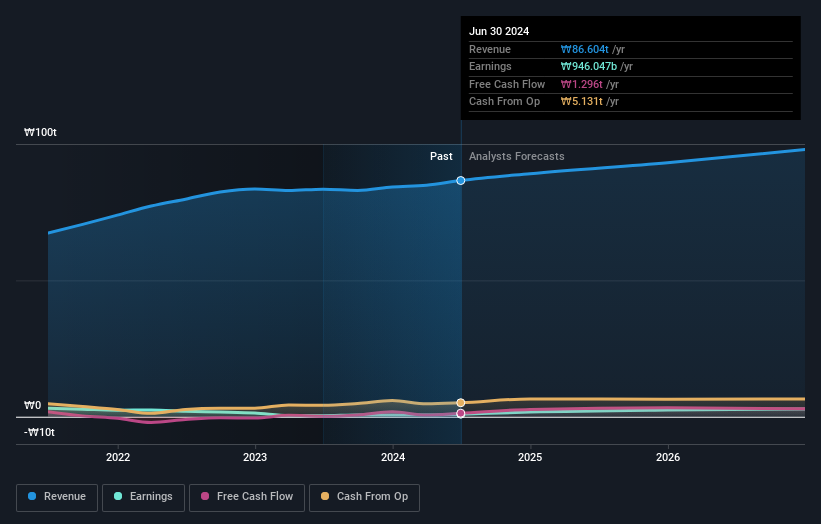Select the 2024 x-axis label
821x524 pixels.
click(x=393, y=457)
